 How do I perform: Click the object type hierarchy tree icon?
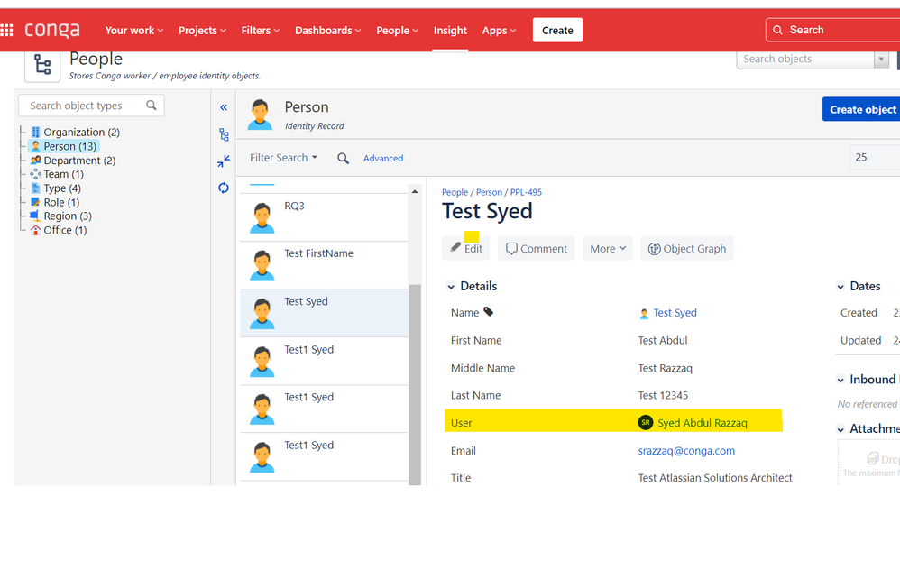coord(224,134)
